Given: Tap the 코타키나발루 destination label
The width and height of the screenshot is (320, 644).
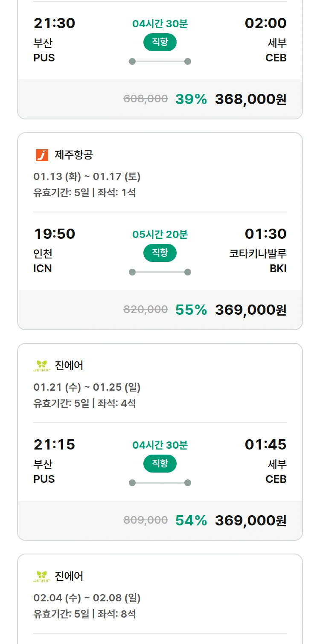Looking at the screenshot, I should (x=258, y=254).
